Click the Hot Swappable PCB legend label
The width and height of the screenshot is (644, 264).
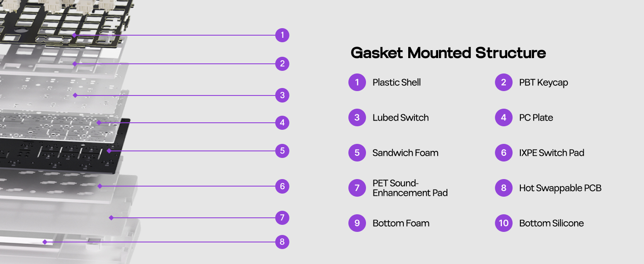coord(560,188)
